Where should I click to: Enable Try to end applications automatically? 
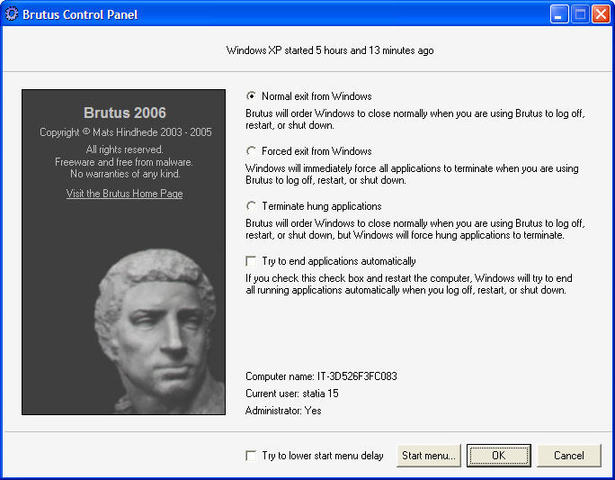coord(251,261)
